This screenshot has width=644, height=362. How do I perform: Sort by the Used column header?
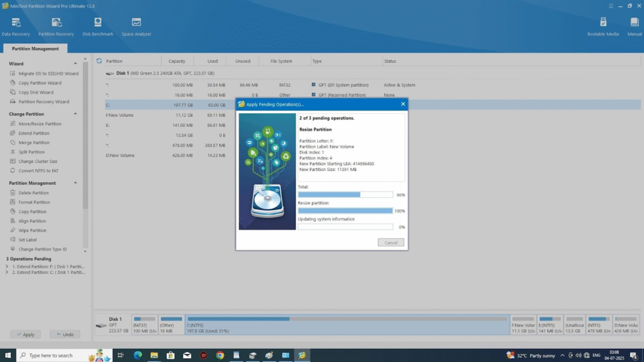click(x=213, y=61)
